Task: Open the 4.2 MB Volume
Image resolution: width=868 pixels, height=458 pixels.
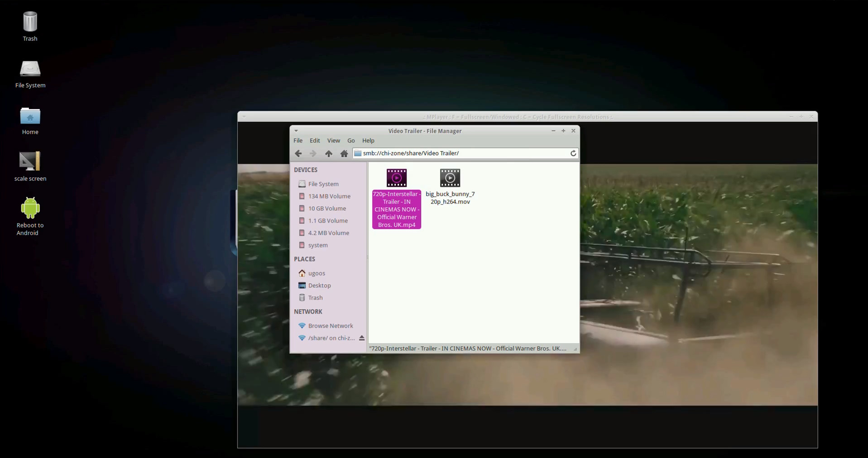Action: [328, 233]
